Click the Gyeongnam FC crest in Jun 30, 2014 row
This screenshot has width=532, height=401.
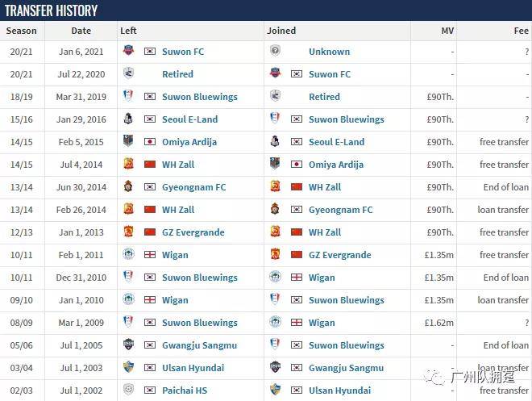point(128,186)
